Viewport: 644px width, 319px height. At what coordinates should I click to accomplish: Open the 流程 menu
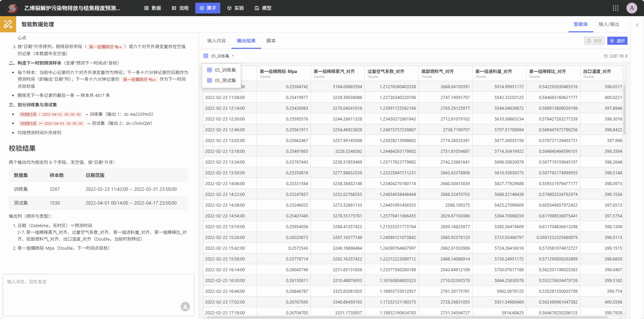(x=180, y=8)
